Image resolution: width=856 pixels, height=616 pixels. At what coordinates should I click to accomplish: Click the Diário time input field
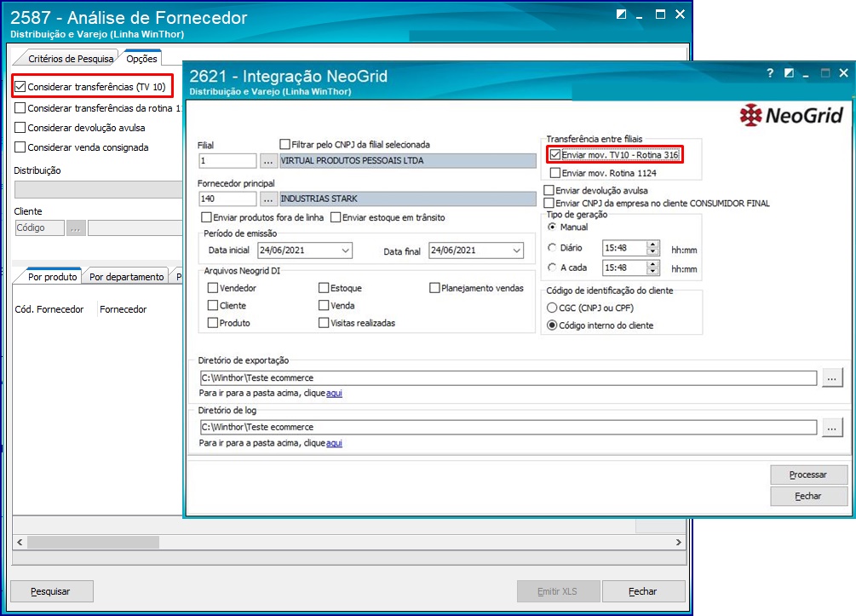(624, 248)
